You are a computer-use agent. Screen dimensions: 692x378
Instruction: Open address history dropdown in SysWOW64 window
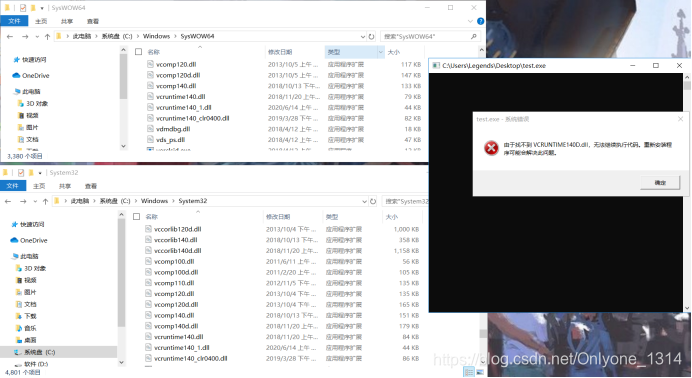pyautogui.click(x=362, y=37)
